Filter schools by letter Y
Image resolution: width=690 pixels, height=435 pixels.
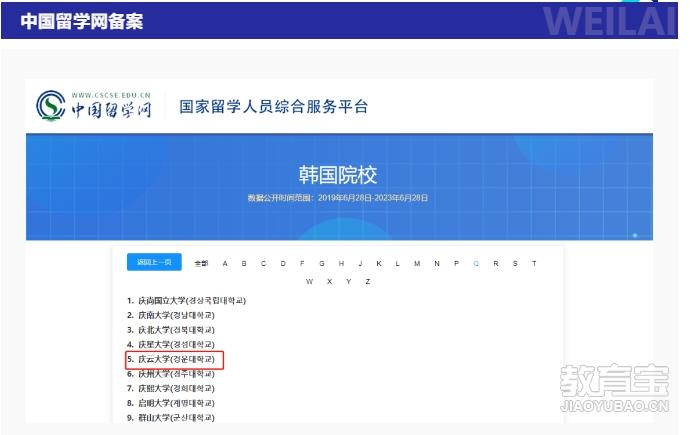click(349, 281)
